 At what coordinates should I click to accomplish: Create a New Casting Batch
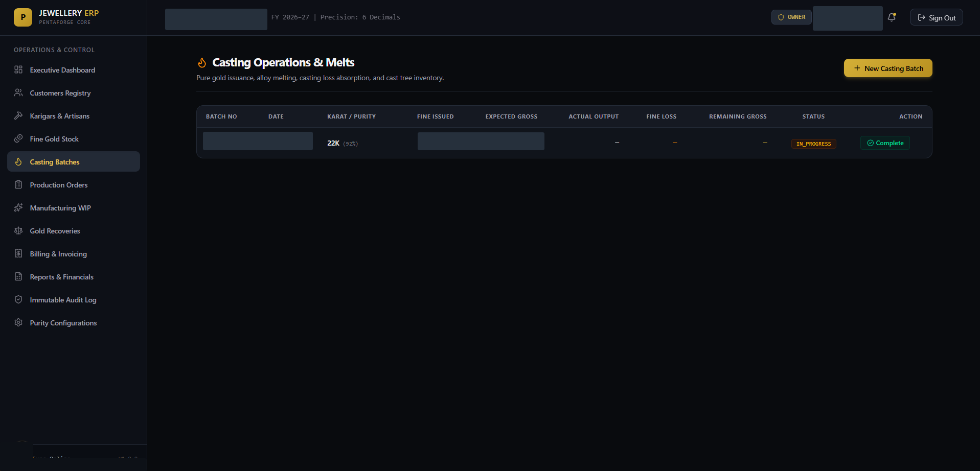(888, 68)
